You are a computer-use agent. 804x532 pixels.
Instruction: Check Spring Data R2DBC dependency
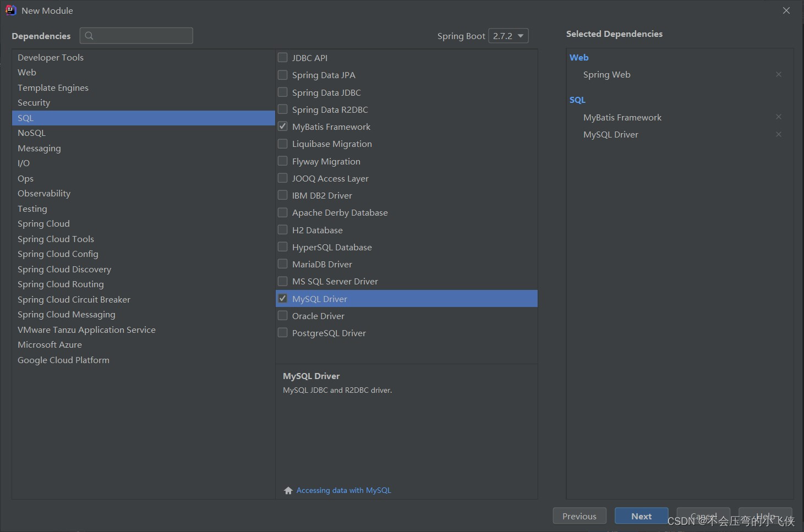pyautogui.click(x=282, y=109)
